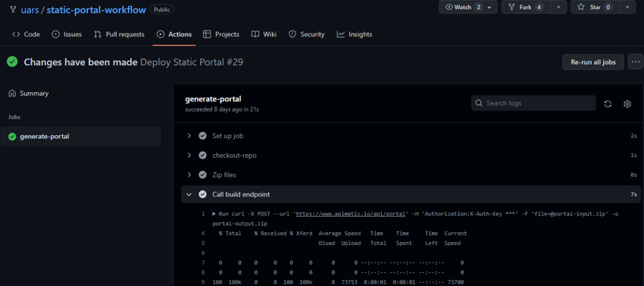The height and width of the screenshot is (286, 644).
Task: Expand the Run curl command triangle
Action: click(x=214, y=214)
